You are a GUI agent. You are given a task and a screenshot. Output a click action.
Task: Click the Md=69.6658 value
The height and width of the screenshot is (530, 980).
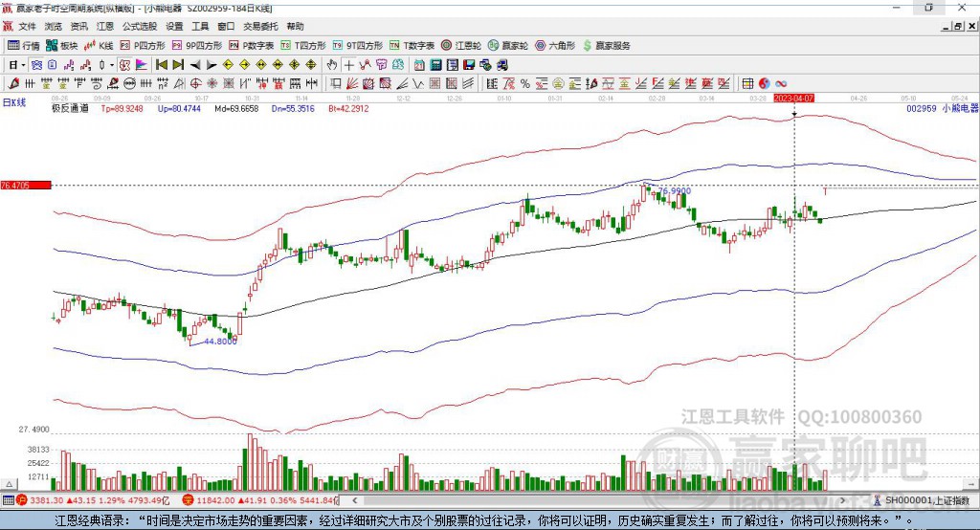236,108
